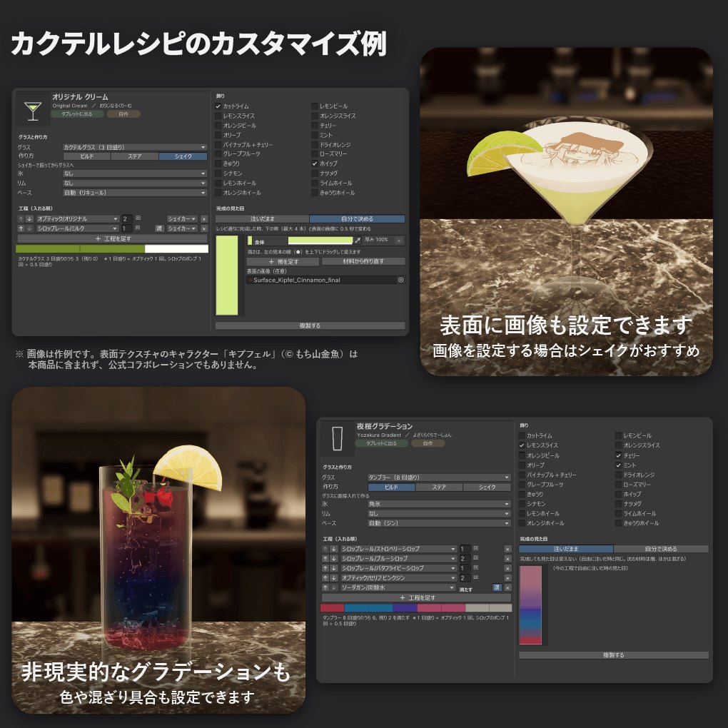Select ステア method in Yozakura Gradient
Viewport: 728px width, 728px height.
439,487
